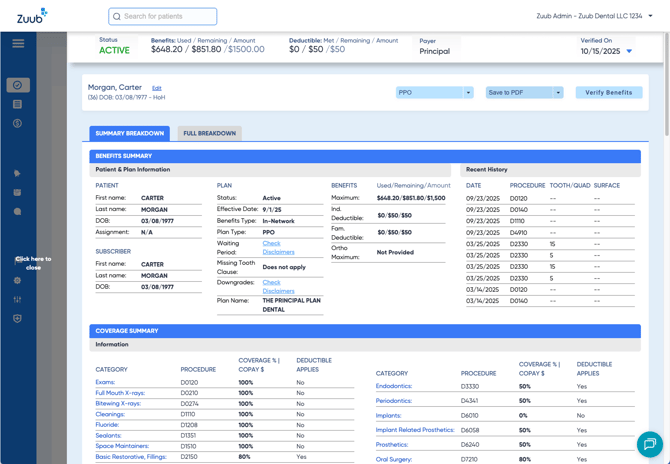Expand the Verified On date dropdown arrow
Screen dimensions: 670x464
pyautogui.click(x=629, y=51)
